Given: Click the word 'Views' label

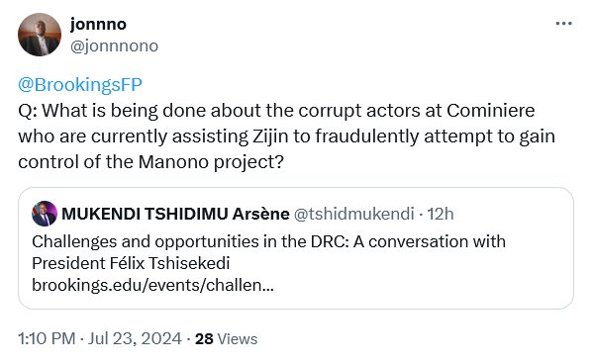Looking at the screenshot, I should tap(238, 339).
